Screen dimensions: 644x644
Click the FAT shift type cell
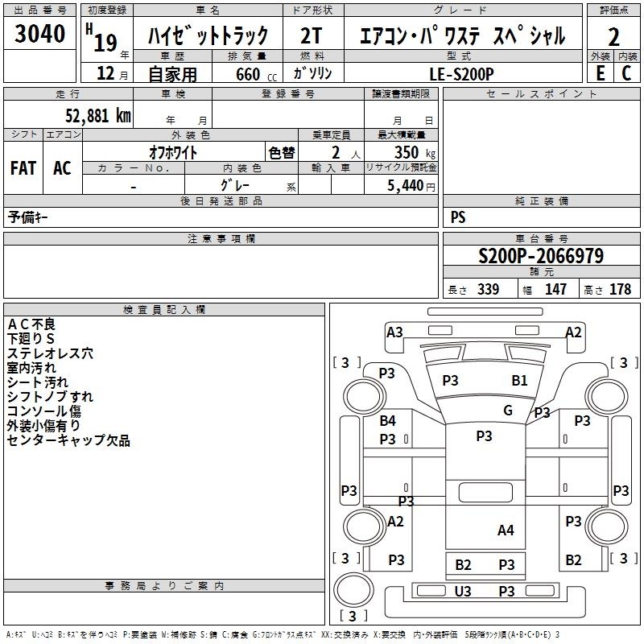(x=23, y=168)
